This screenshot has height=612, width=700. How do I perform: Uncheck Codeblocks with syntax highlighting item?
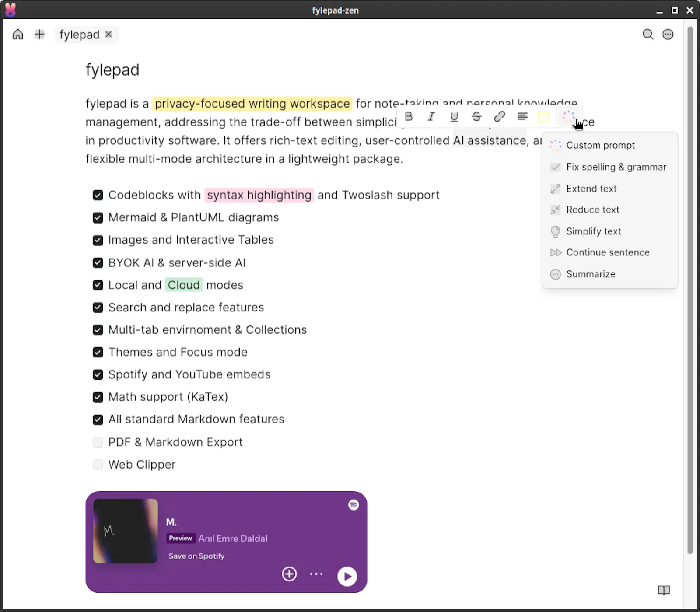[x=98, y=195]
